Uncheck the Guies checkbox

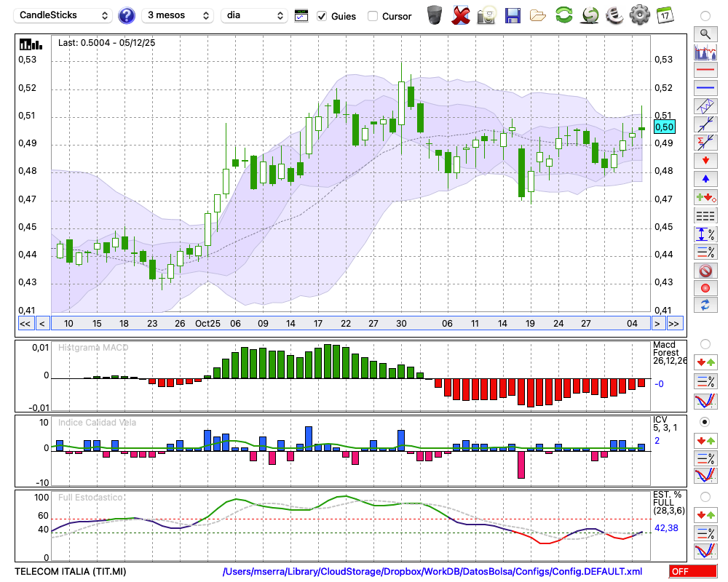322,16
